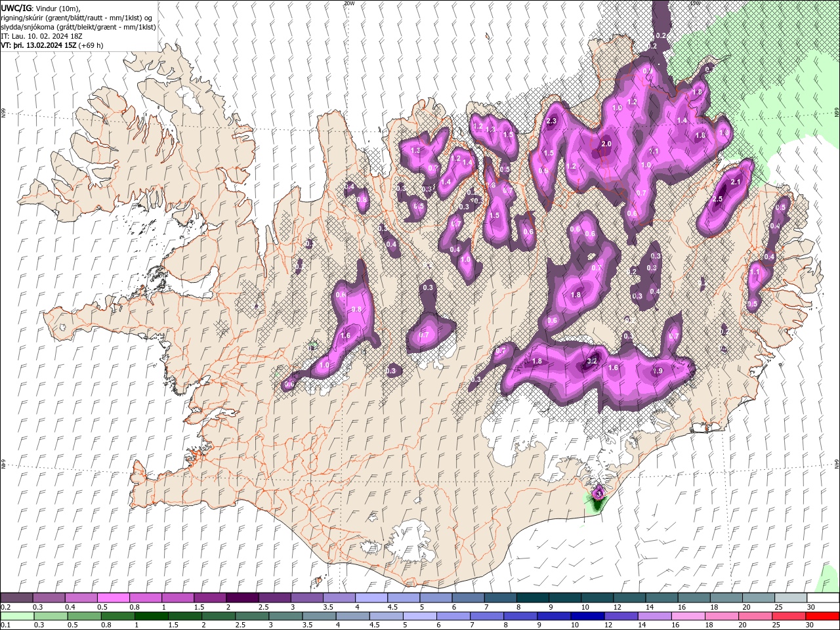Select the '1.9' snowfall value on the map
This screenshot has height=630, width=840.
[658, 371]
